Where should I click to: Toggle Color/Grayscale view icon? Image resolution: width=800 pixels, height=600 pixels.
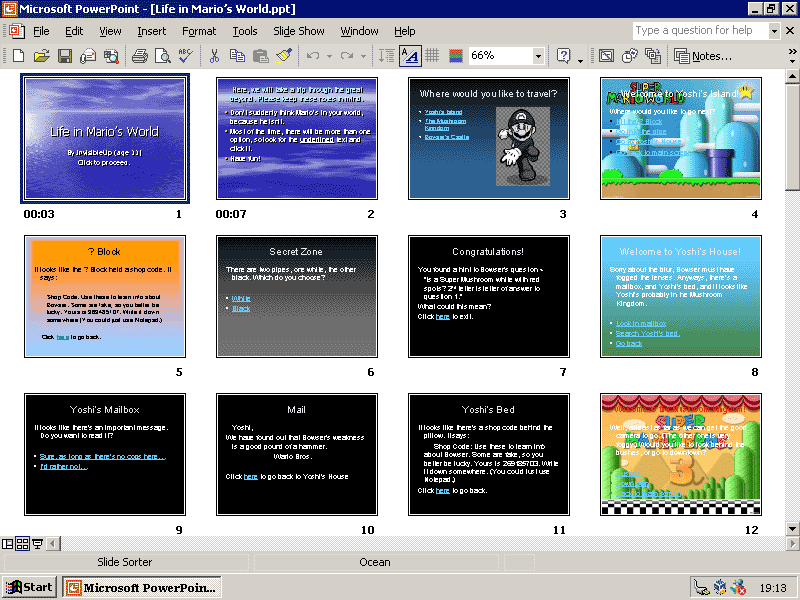coord(456,56)
